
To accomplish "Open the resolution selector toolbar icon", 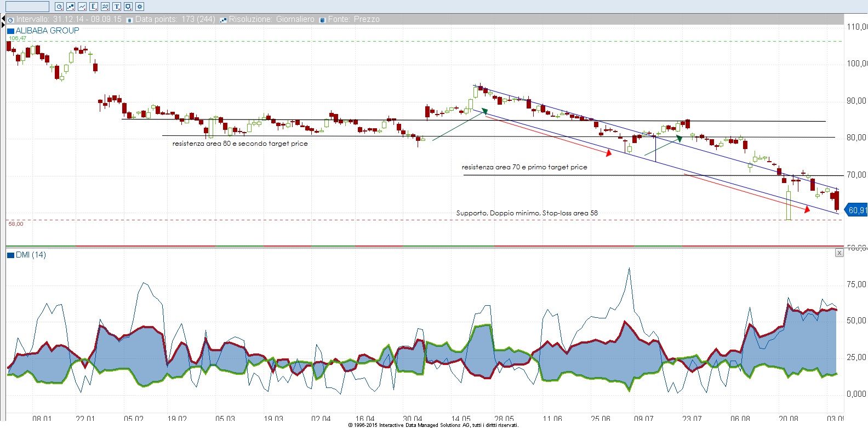I will 71,7.
